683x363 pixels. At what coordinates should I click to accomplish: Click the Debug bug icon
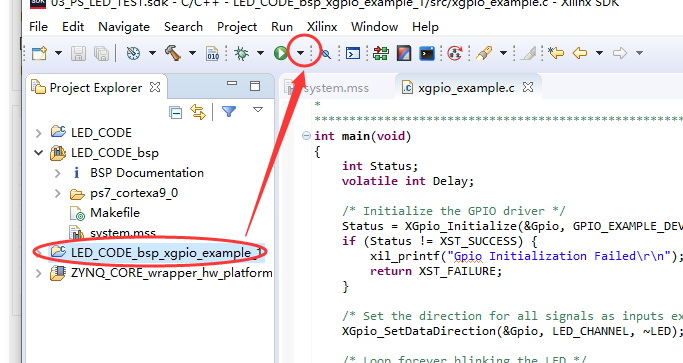(241, 53)
